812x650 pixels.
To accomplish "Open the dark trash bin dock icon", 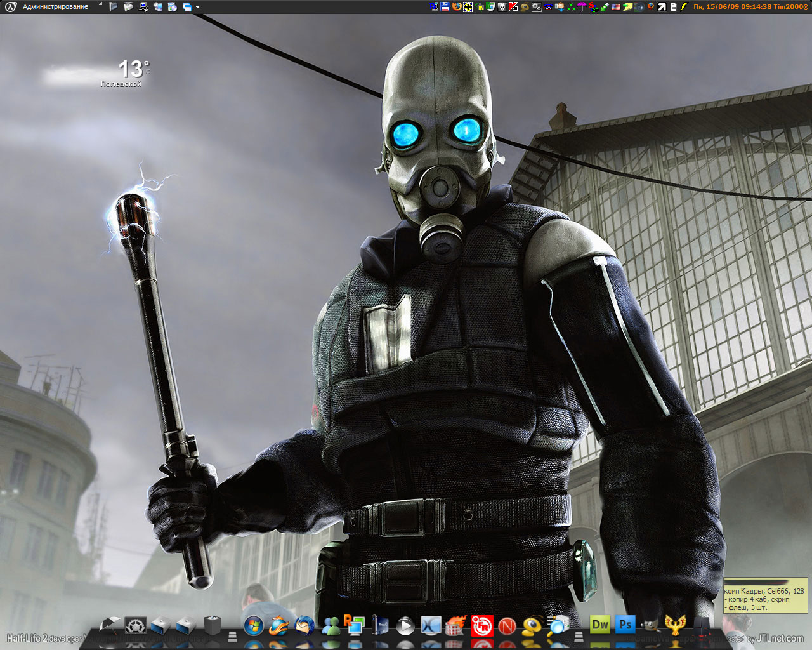I will 212,625.
